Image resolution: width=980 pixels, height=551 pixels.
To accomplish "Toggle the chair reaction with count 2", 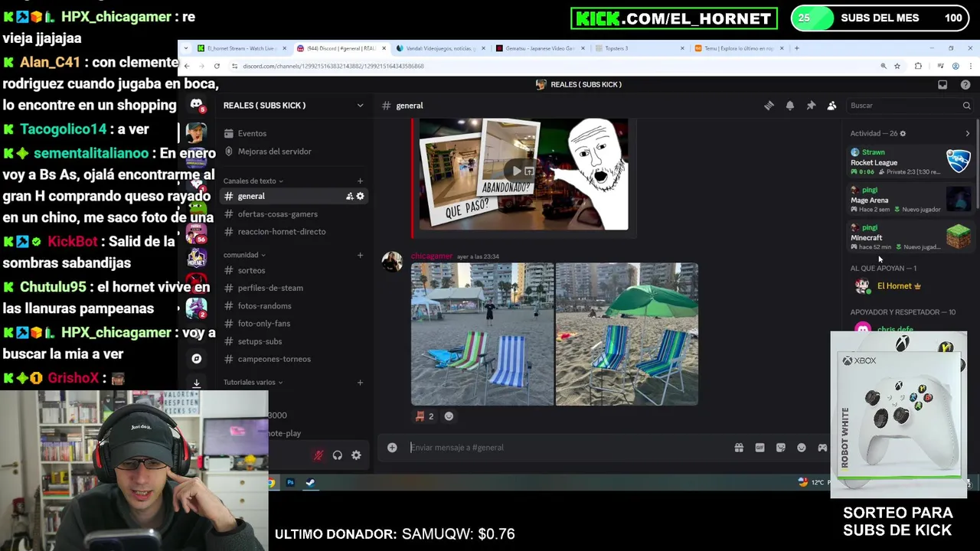I will tap(425, 416).
